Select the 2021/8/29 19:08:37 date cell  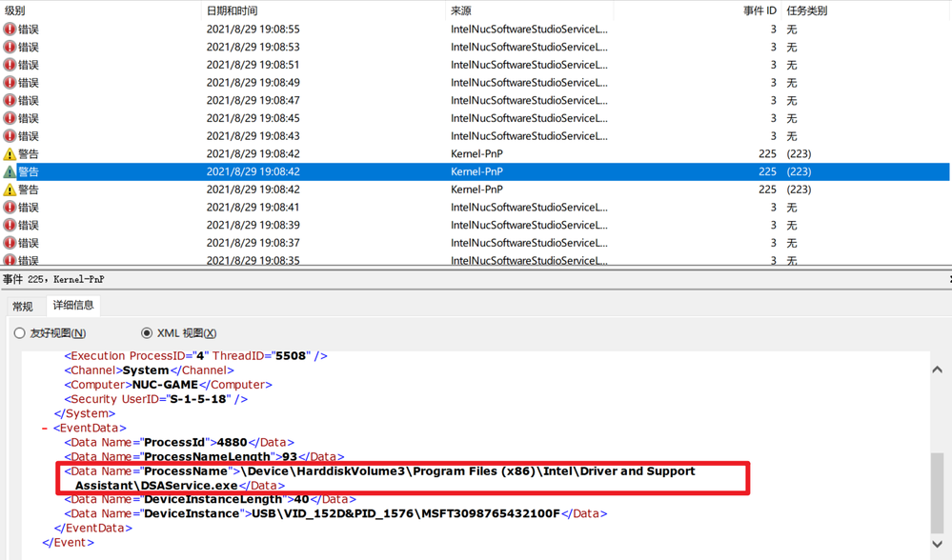pyautogui.click(x=253, y=243)
